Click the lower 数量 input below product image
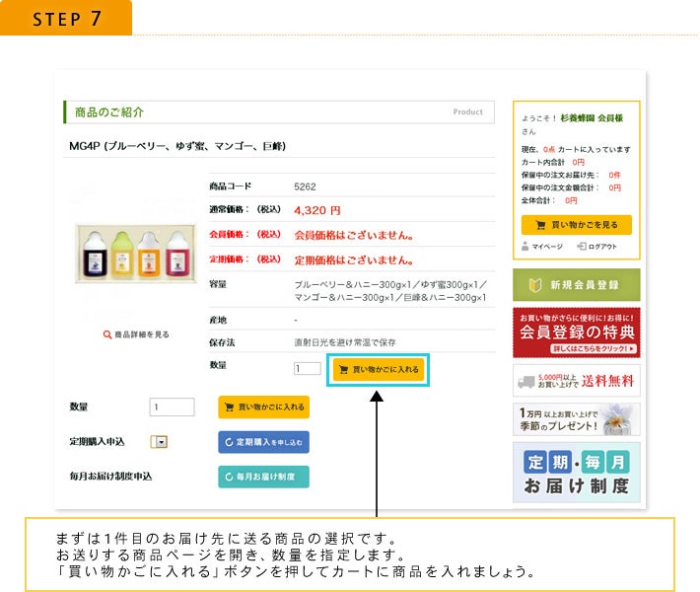The height and width of the screenshot is (592, 700). [172, 407]
